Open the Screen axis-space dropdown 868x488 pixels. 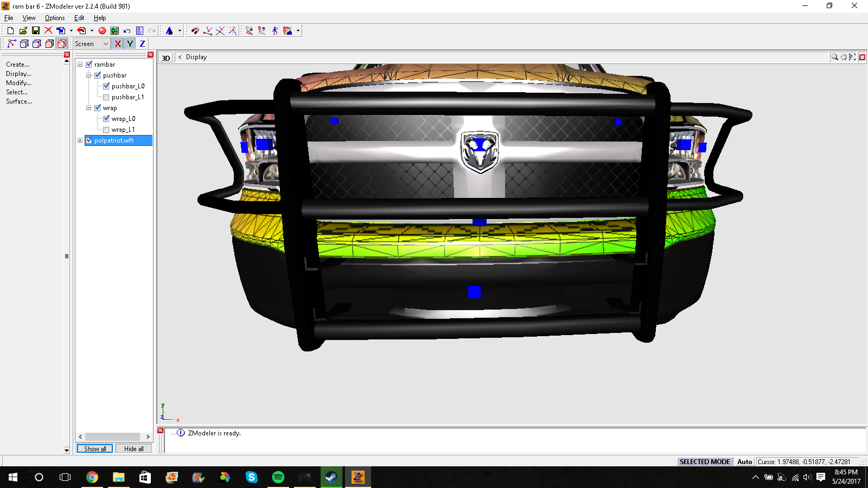click(x=92, y=44)
